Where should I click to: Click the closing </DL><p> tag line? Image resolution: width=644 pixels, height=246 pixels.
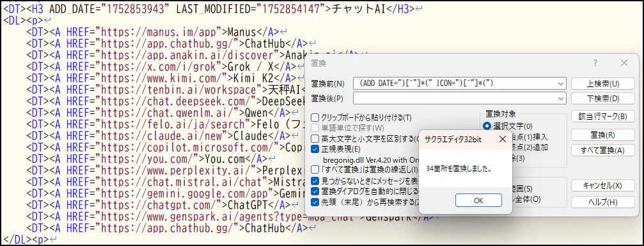coord(26,239)
